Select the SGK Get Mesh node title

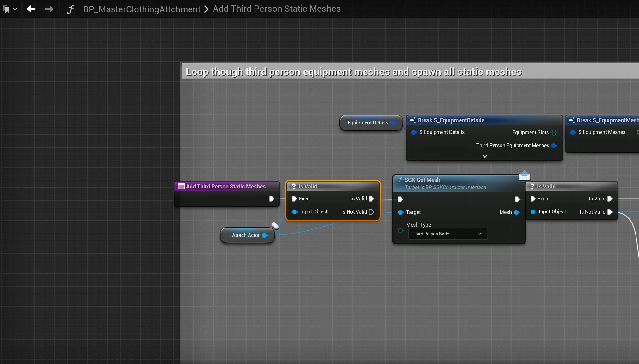(x=422, y=180)
